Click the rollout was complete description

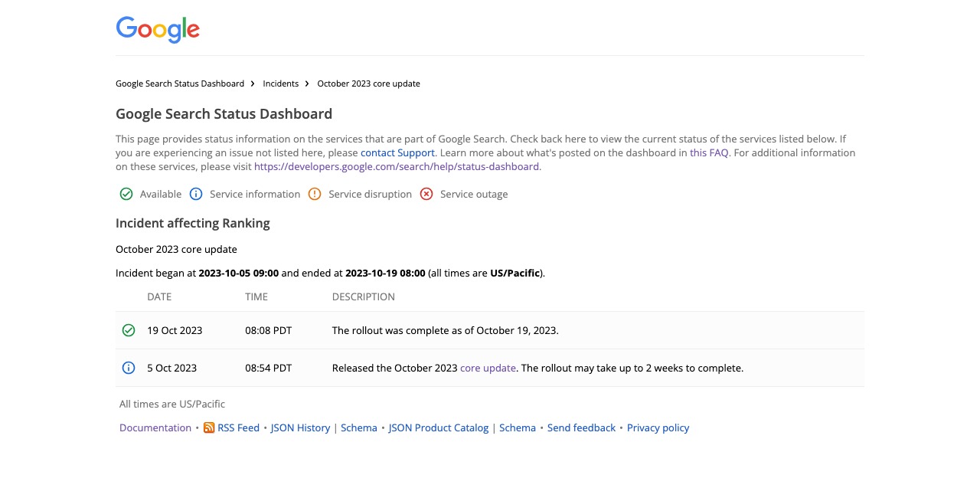446,330
